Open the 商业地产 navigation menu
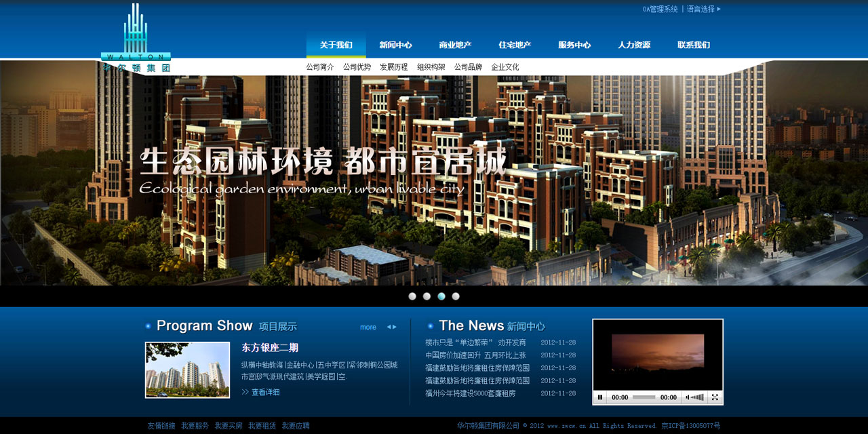The height and width of the screenshot is (434, 868). (x=455, y=45)
